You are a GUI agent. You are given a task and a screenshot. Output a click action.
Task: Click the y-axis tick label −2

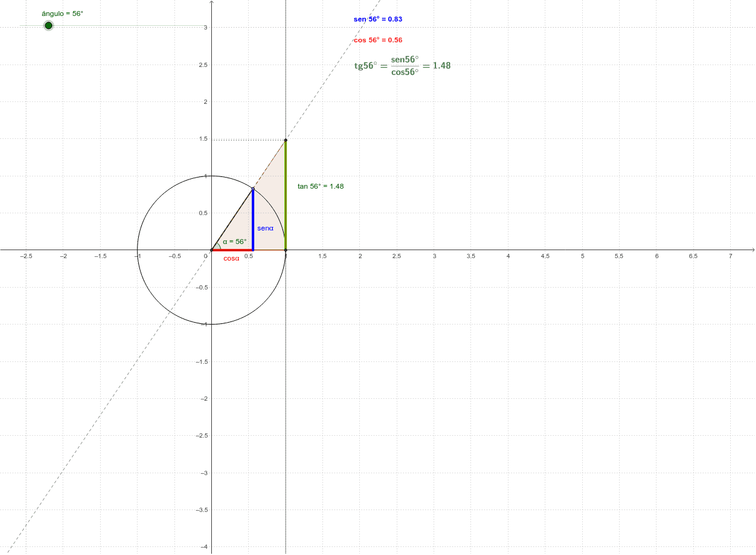point(203,399)
